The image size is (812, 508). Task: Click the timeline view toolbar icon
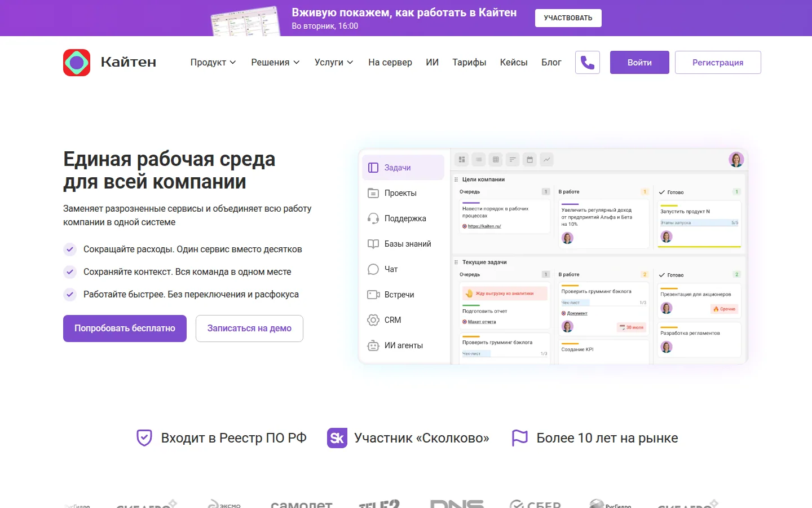click(513, 160)
